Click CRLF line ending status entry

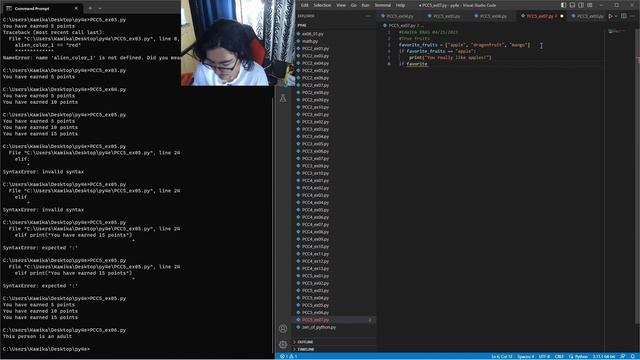(559, 356)
